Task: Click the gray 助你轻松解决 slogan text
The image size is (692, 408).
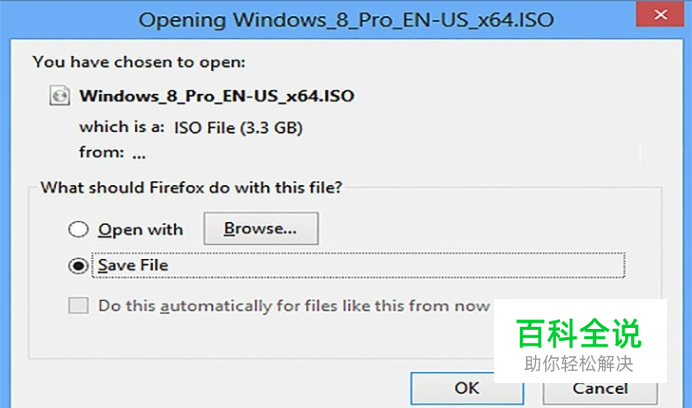Action: pos(579,364)
